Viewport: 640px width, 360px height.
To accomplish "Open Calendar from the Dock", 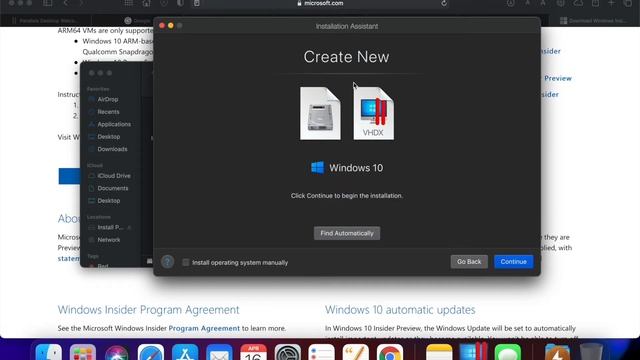I will click(x=253, y=353).
